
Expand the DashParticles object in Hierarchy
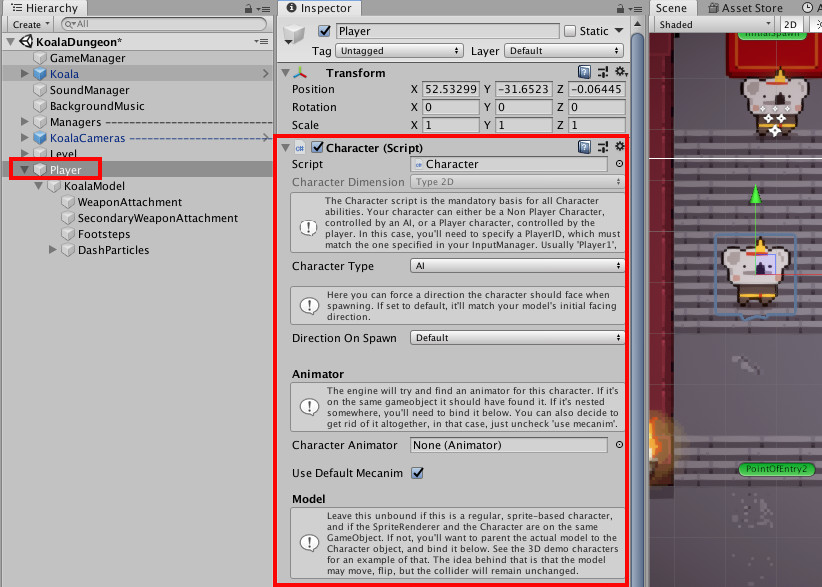coord(52,250)
